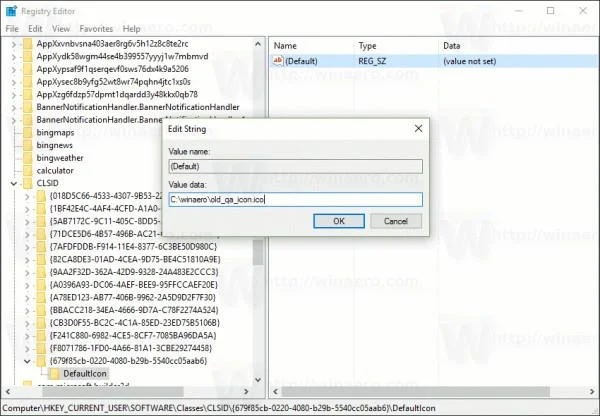
Task: Click folder icon of AppXypsaf9f1qserqevf0sws76dx4k9a5206
Action: (28, 69)
